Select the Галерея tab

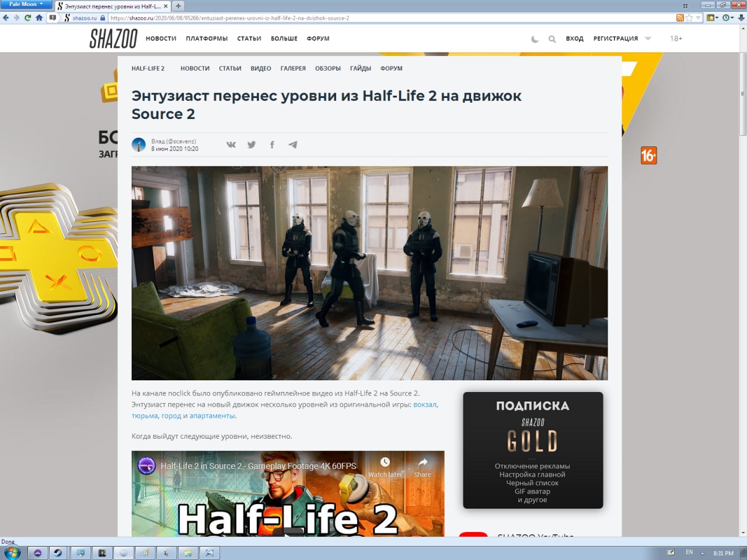293,68
